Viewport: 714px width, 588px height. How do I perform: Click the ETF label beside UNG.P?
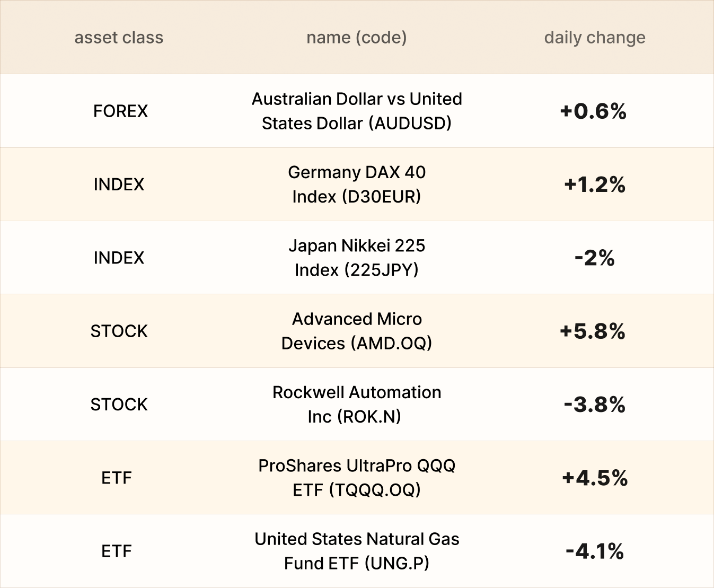coord(116,551)
